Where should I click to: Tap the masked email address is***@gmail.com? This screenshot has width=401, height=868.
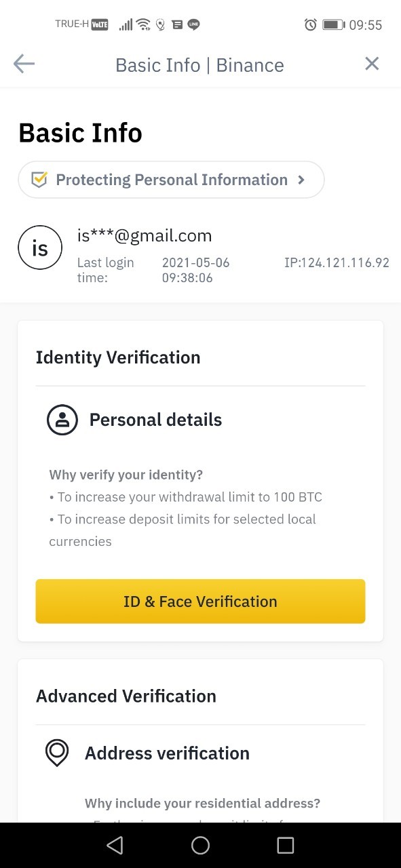tap(145, 235)
